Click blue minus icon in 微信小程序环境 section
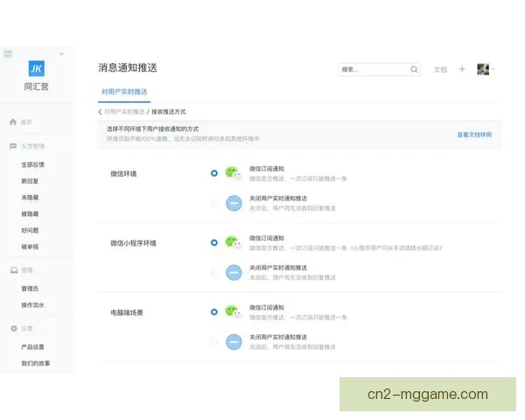Image resolution: width=525 pixels, height=420 pixels. (x=234, y=272)
